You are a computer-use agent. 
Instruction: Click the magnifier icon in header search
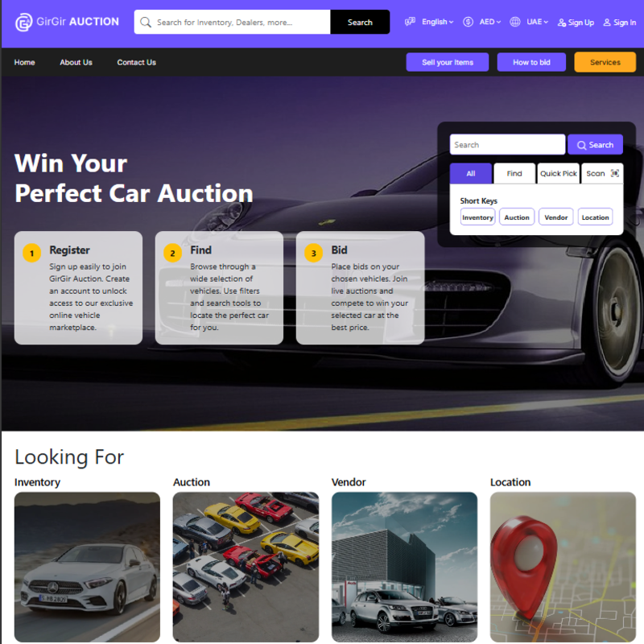pos(146,23)
